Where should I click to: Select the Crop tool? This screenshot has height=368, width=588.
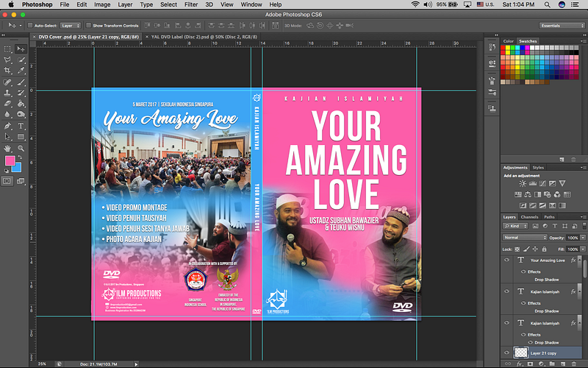point(7,71)
